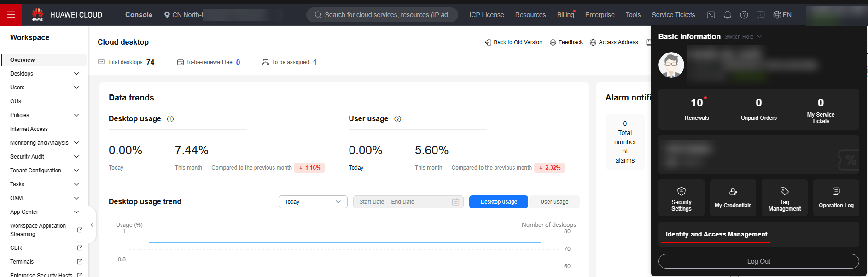Open the calendar icon in date range field
Viewport: 868px width, 277px height.
tap(455, 202)
